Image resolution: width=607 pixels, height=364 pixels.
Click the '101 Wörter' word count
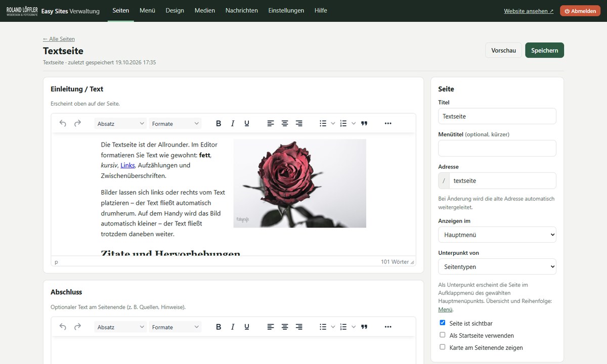coord(395,262)
